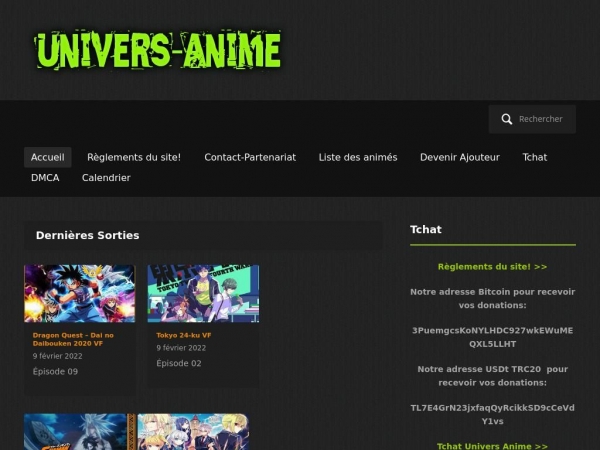The height and width of the screenshot is (450, 600).
Task: Open the Dragon Quest Dai thumbnail
Action: tap(80, 293)
